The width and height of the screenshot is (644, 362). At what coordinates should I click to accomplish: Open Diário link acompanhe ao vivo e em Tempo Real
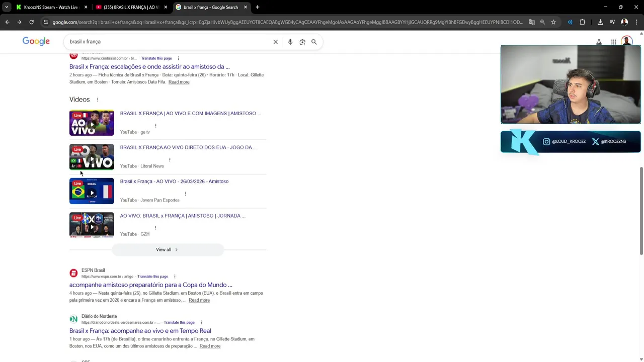pyautogui.click(x=140, y=331)
